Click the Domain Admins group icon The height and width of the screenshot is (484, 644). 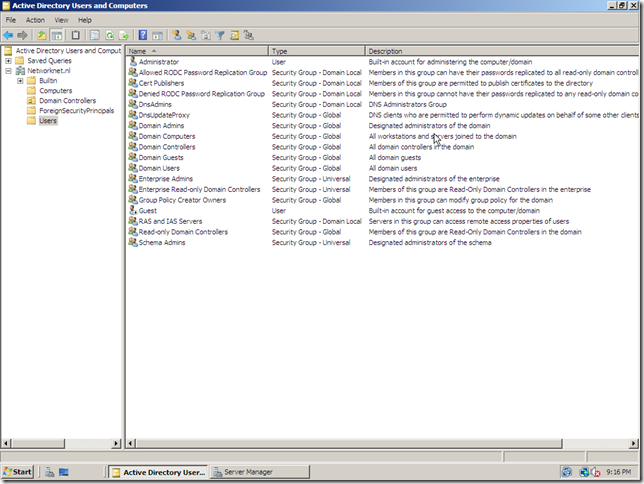133,125
